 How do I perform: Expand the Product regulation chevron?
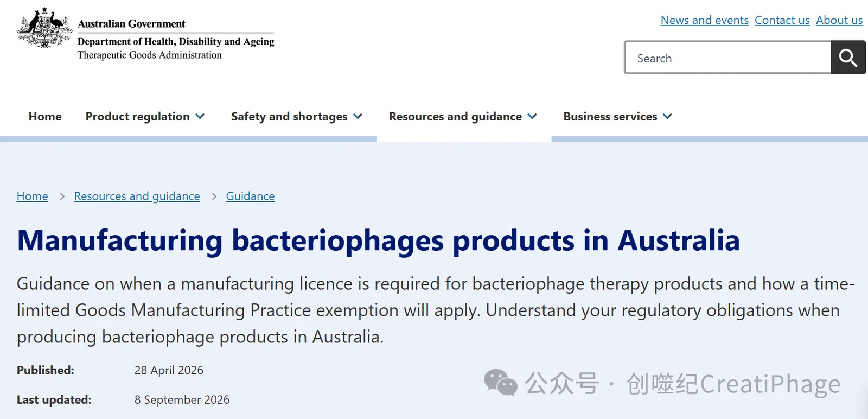click(x=200, y=116)
